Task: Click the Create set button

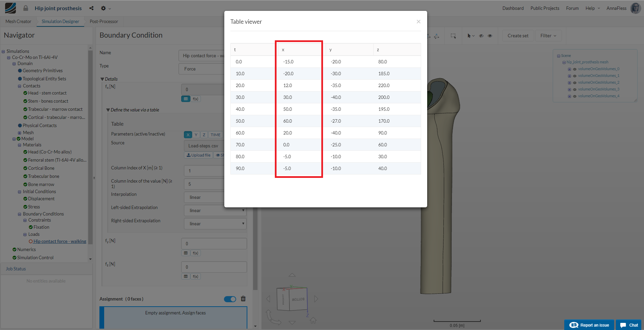Action: click(x=518, y=36)
